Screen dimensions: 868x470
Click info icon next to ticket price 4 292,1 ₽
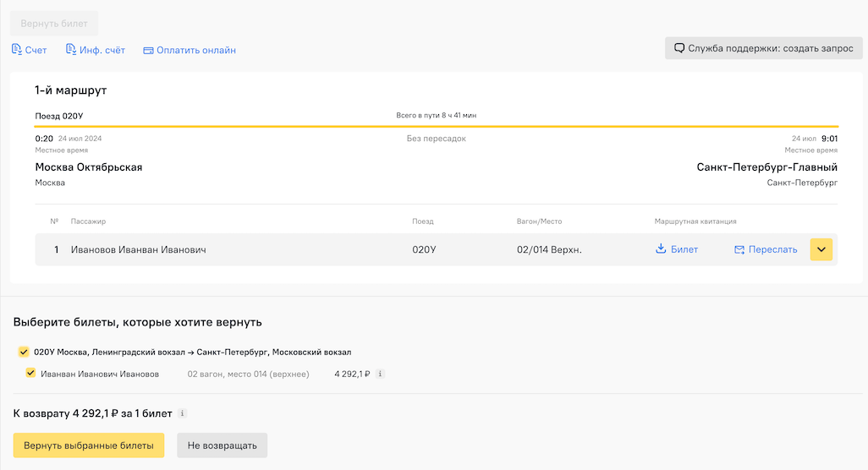pyautogui.click(x=380, y=374)
